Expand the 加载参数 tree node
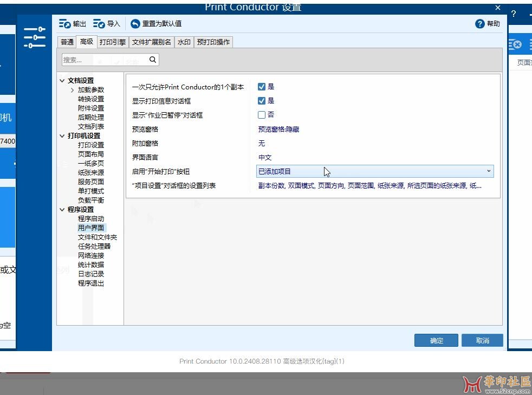Image resolution: width=532 pixels, height=395 pixels. [72, 90]
